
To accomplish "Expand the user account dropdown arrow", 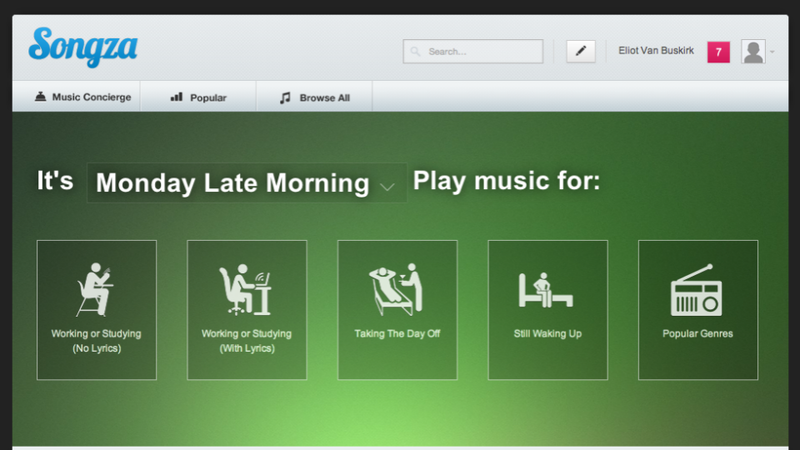I will tap(772, 52).
